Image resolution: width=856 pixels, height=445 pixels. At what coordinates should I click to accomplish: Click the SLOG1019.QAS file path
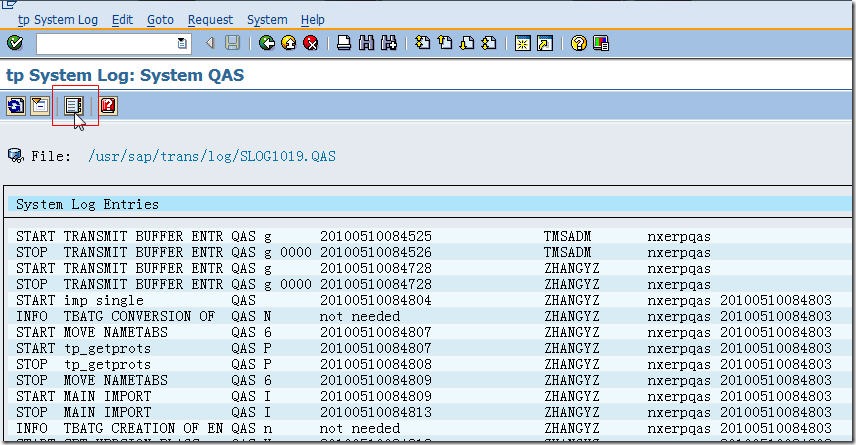(x=211, y=156)
